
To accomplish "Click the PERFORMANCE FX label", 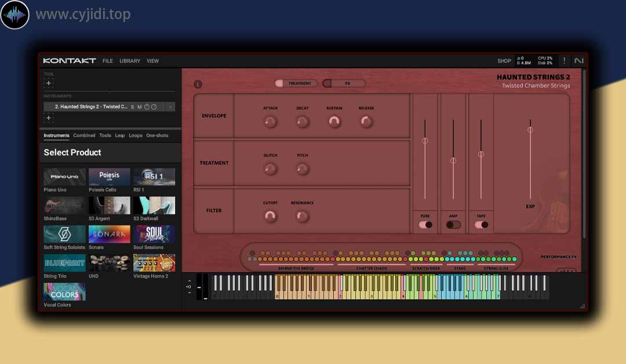I will (558, 257).
